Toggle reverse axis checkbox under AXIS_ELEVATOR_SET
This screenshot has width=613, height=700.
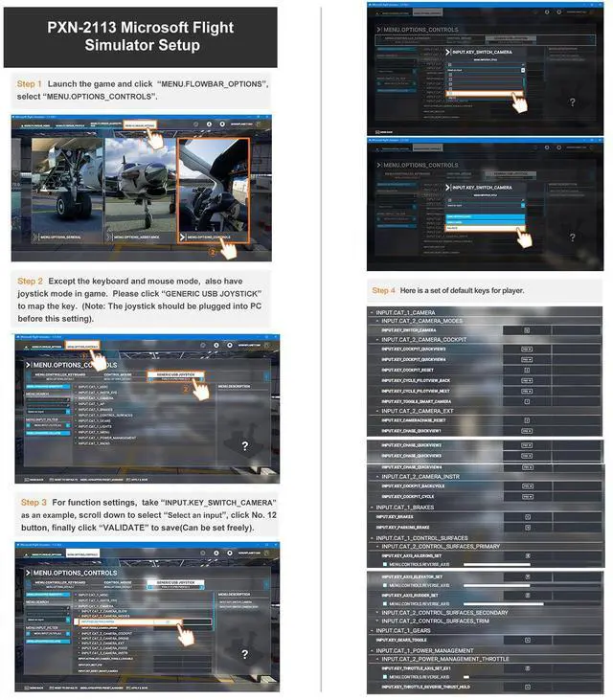pyautogui.click(x=385, y=586)
